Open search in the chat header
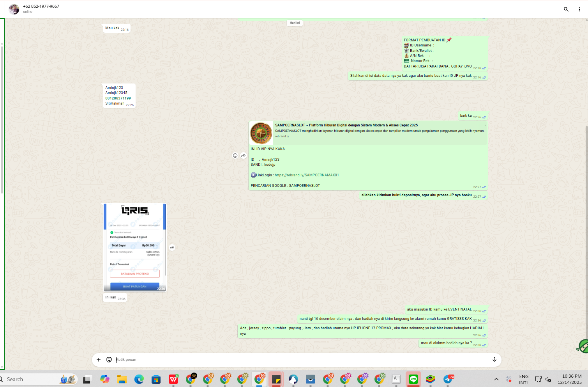Viewport: 588px width, 387px height. coord(566,9)
